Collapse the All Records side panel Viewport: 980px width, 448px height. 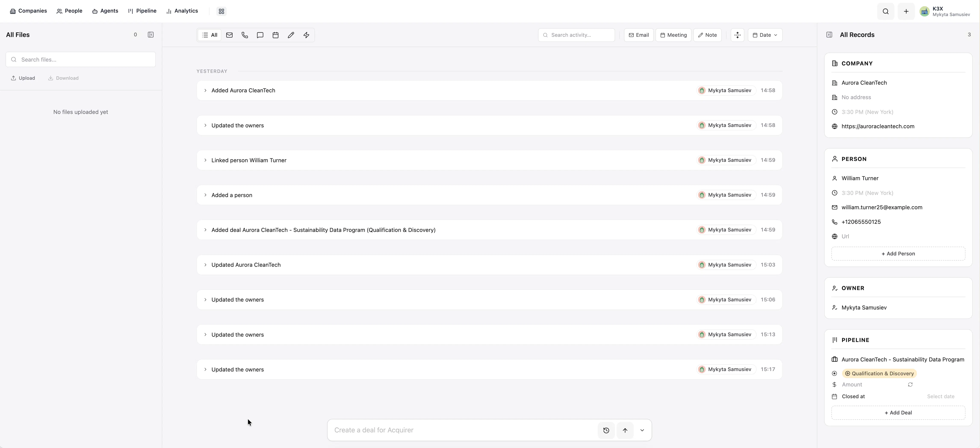click(x=829, y=35)
